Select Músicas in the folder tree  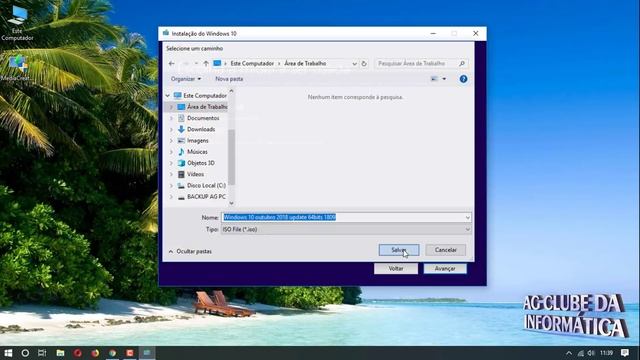pos(197,151)
